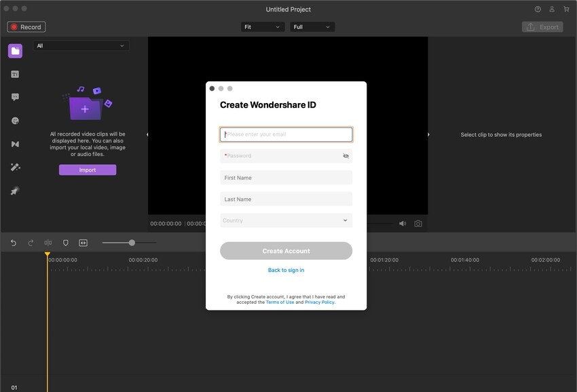Click the 00:02:00:00 timeline label
This screenshot has height=392, width=577.
545,260
